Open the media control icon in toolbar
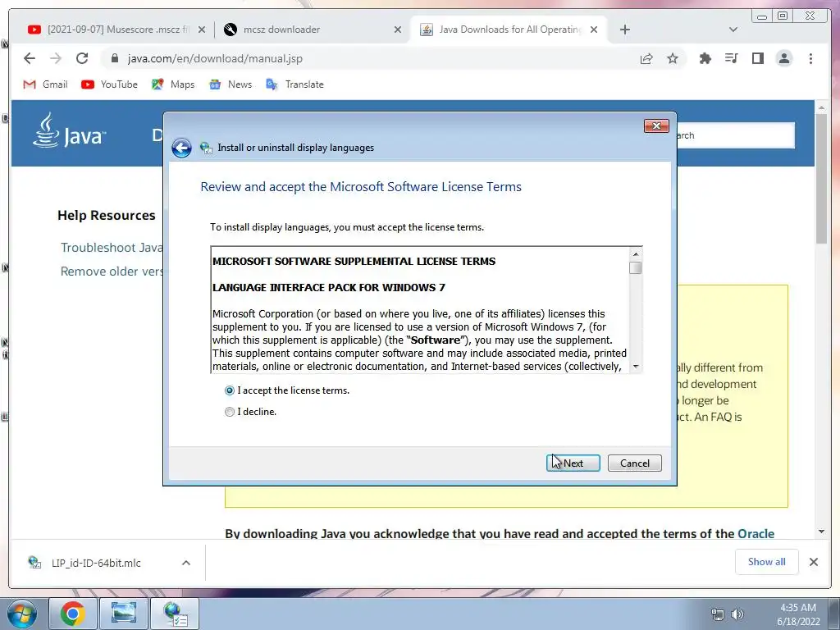Image resolution: width=840 pixels, height=630 pixels. [731, 58]
